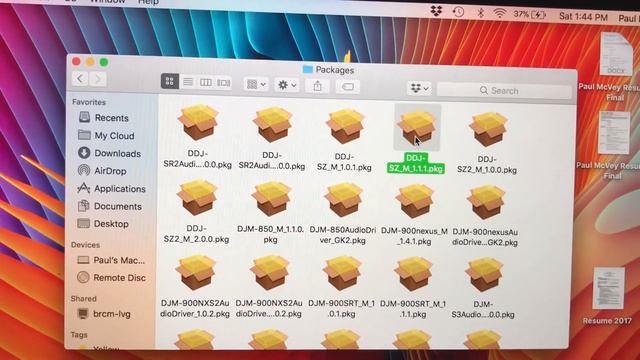Screen dimensions: 640x360
Task: Click the Sat 1:44 PM clock
Action: tap(583, 16)
